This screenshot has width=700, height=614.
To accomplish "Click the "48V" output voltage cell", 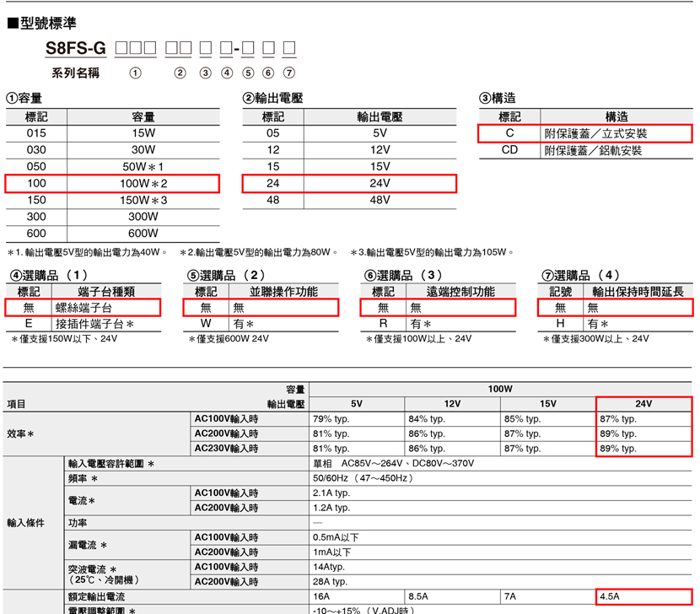I will pyautogui.click(x=380, y=200).
